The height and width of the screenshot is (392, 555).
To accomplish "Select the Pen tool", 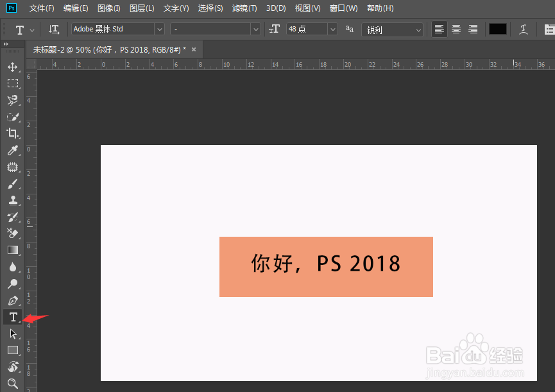I will [x=13, y=300].
